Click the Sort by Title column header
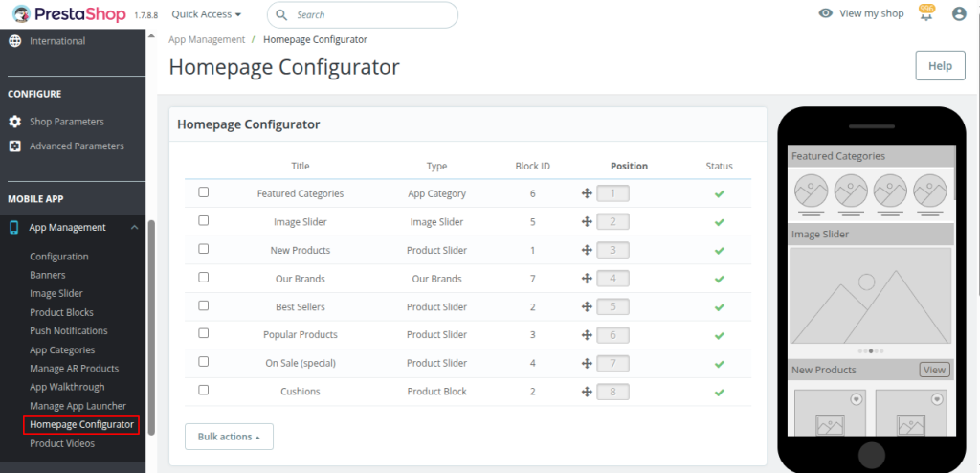 coord(300,166)
